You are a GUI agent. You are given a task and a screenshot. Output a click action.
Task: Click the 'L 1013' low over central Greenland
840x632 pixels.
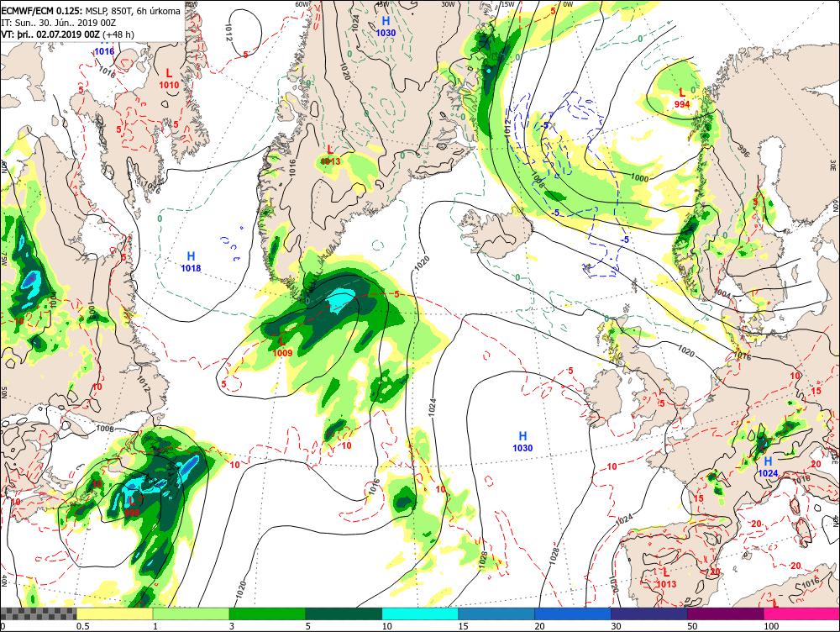[x=330, y=155]
